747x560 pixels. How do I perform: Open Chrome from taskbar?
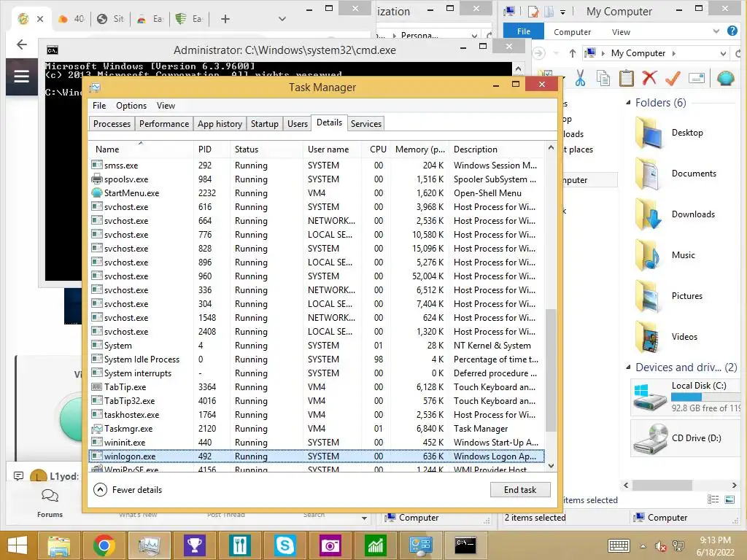pyautogui.click(x=104, y=545)
